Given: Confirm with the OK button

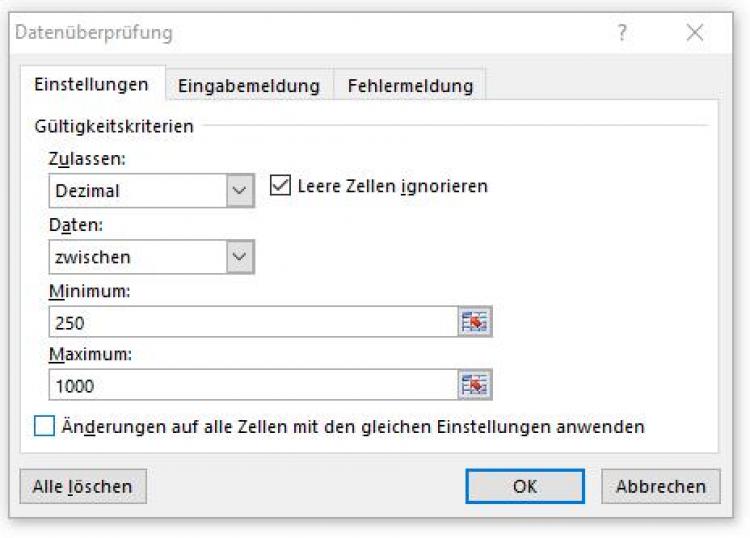Looking at the screenshot, I should tap(525, 486).
